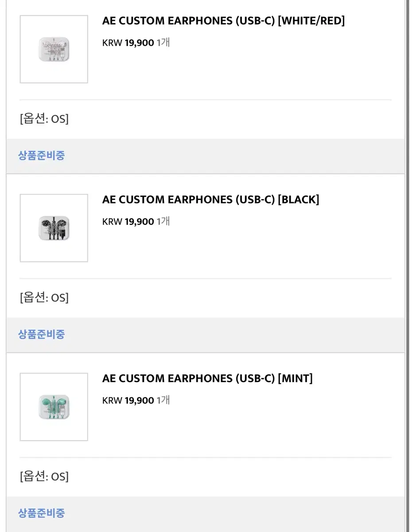This screenshot has width=412, height=532.
Task: Open the MINT earphones product thumbnail
Action: tap(54, 407)
